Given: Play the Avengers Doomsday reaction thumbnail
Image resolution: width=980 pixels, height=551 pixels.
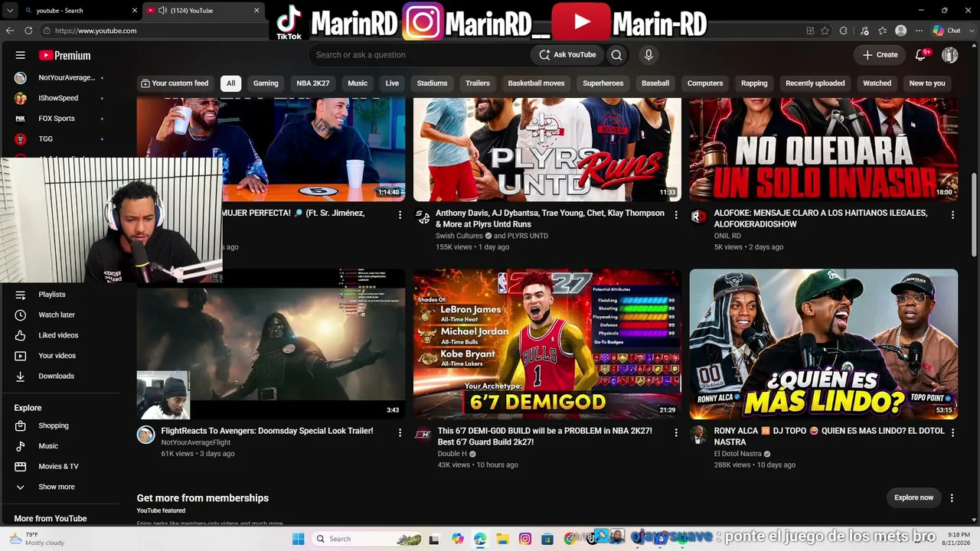Looking at the screenshot, I should point(271,344).
